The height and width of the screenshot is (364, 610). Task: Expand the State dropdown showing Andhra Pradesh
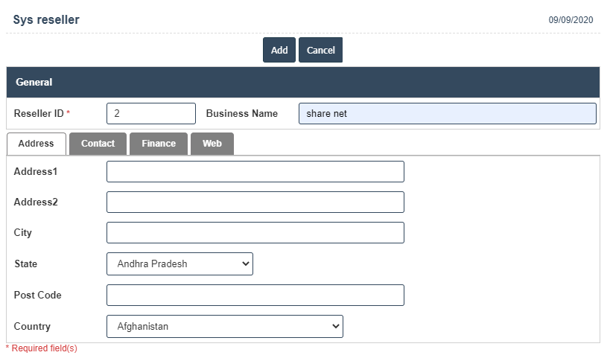click(x=179, y=264)
